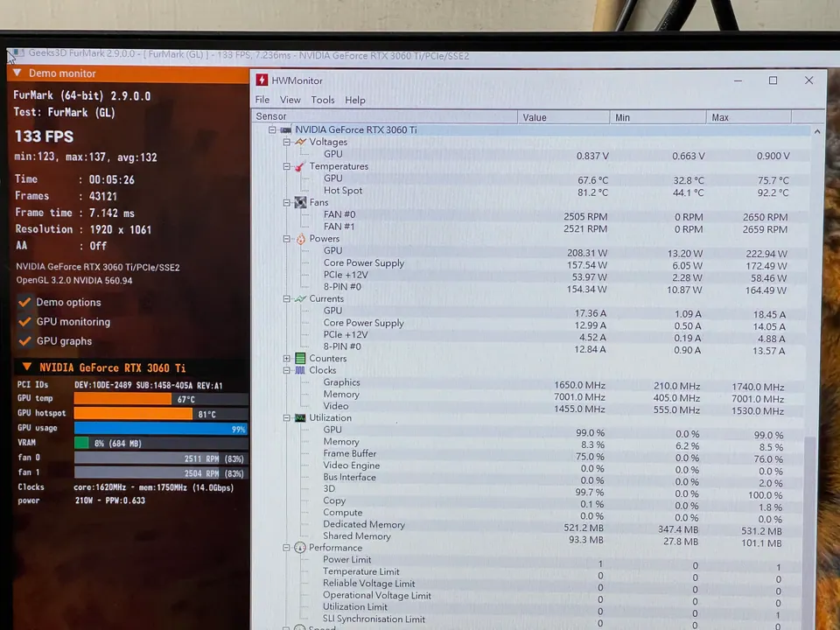Collapse the Voltages tree node
The image size is (840, 630).
pyautogui.click(x=287, y=142)
